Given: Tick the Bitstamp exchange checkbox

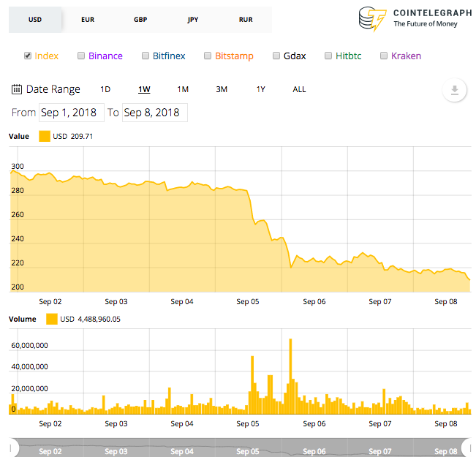Looking at the screenshot, I should pos(208,56).
